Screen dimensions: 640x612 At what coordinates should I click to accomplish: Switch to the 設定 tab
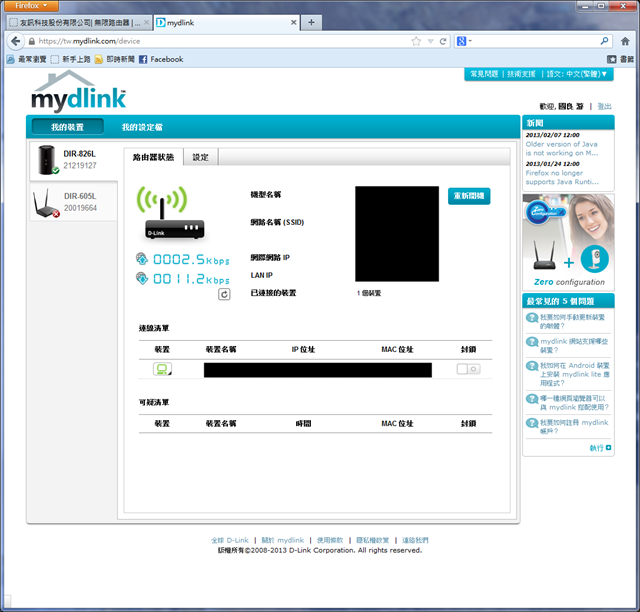(x=200, y=157)
